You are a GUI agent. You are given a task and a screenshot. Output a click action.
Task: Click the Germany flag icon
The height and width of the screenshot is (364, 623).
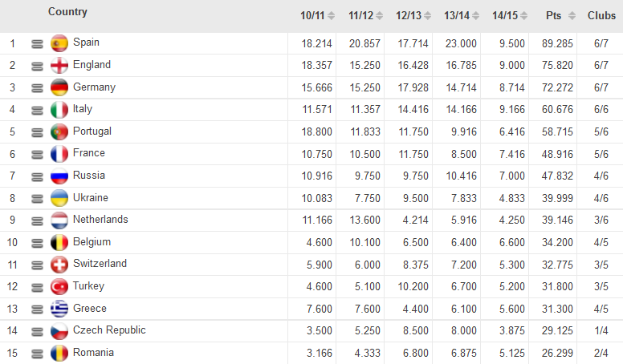[x=59, y=87]
